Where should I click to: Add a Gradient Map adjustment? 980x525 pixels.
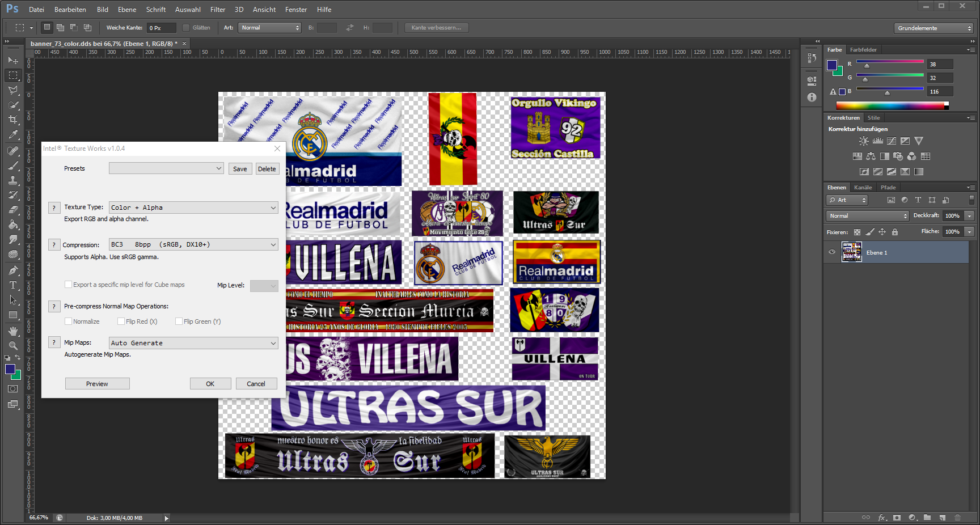(919, 172)
